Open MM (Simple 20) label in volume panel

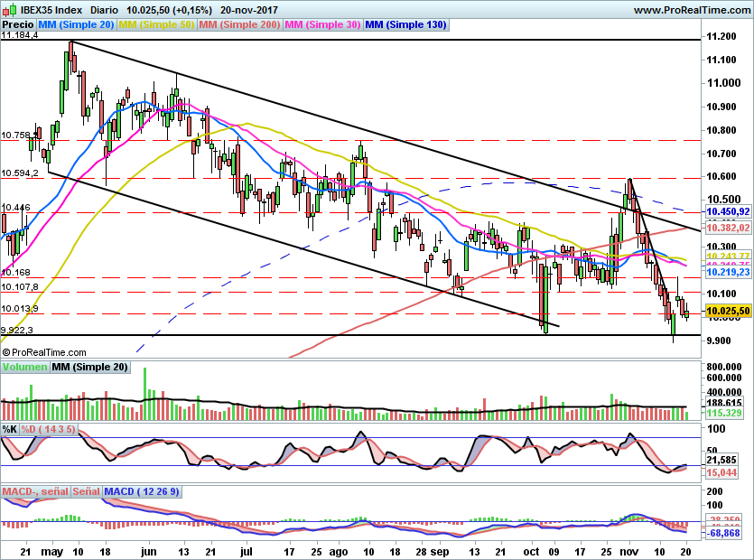89,367
